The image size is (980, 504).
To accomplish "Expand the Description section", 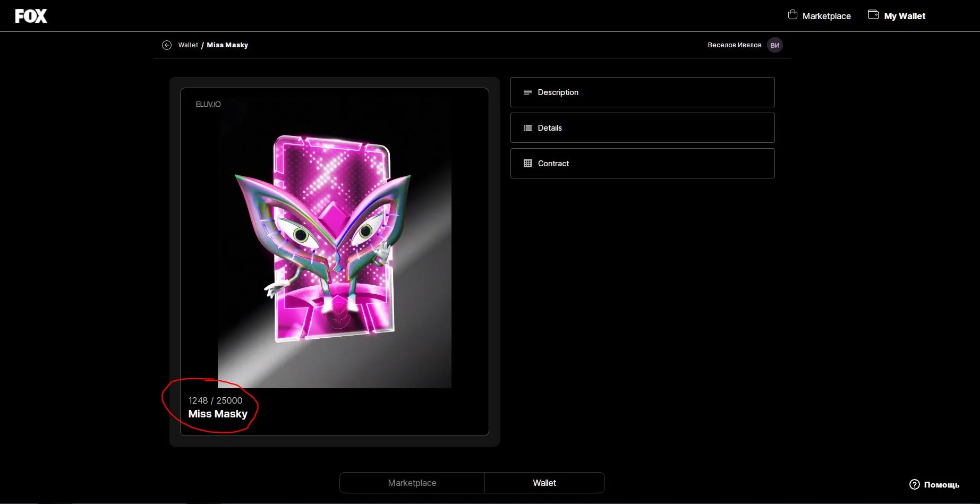I will click(643, 92).
